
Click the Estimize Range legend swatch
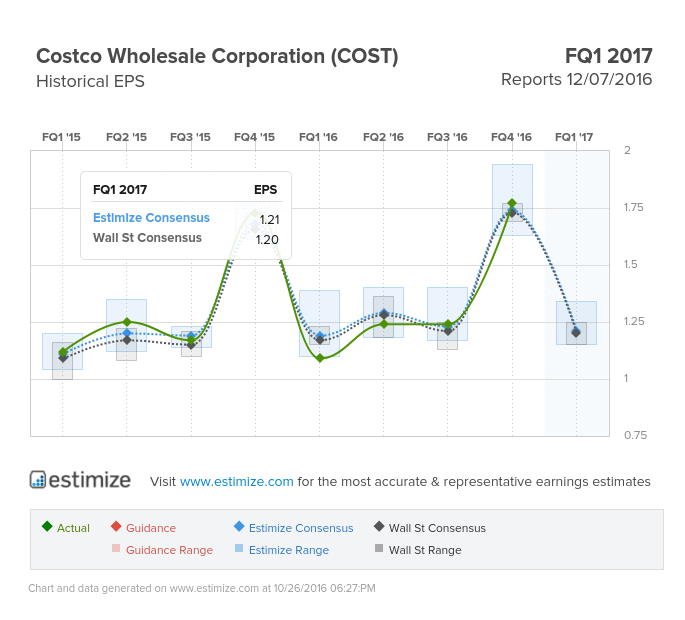tap(239, 548)
